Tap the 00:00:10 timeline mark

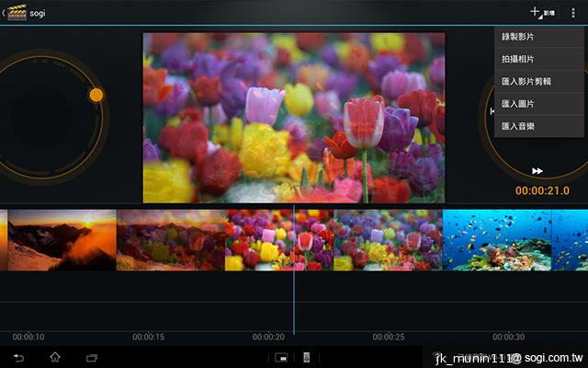click(28, 337)
